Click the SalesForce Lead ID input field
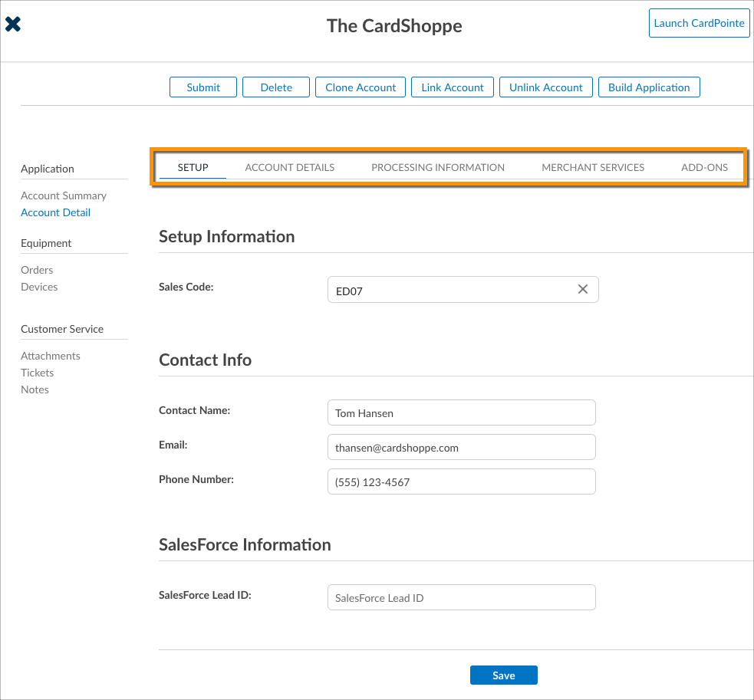The image size is (754, 700). click(x=461, y=598)
